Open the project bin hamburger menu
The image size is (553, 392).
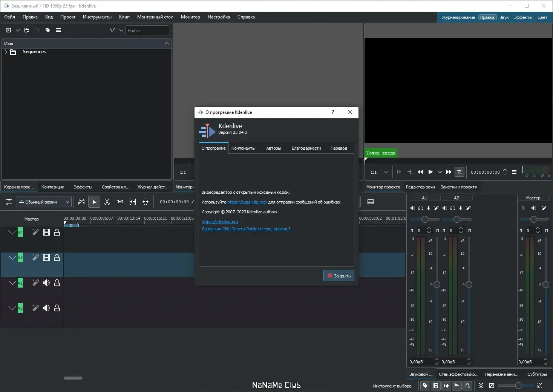[58, 30]
